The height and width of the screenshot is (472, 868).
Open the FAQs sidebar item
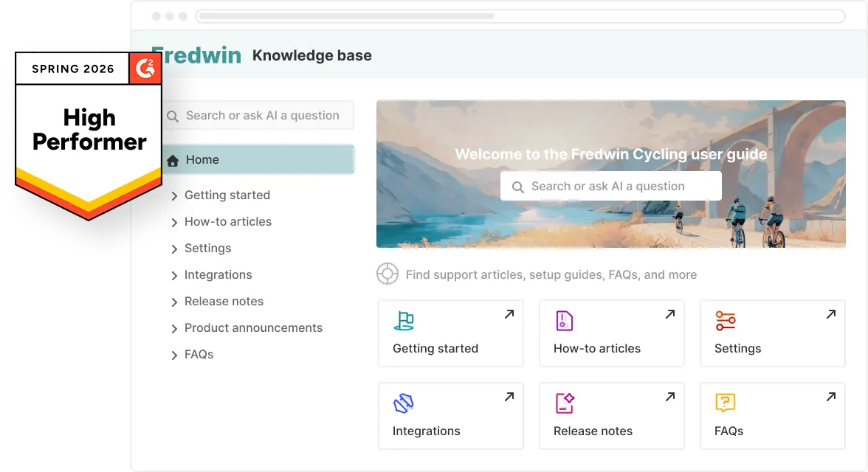[x=199, y=355]
